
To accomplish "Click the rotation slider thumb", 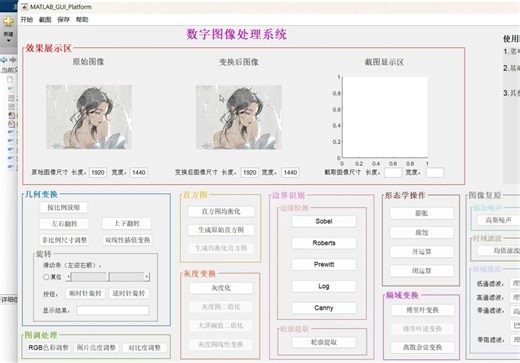I will click(108, 277).
